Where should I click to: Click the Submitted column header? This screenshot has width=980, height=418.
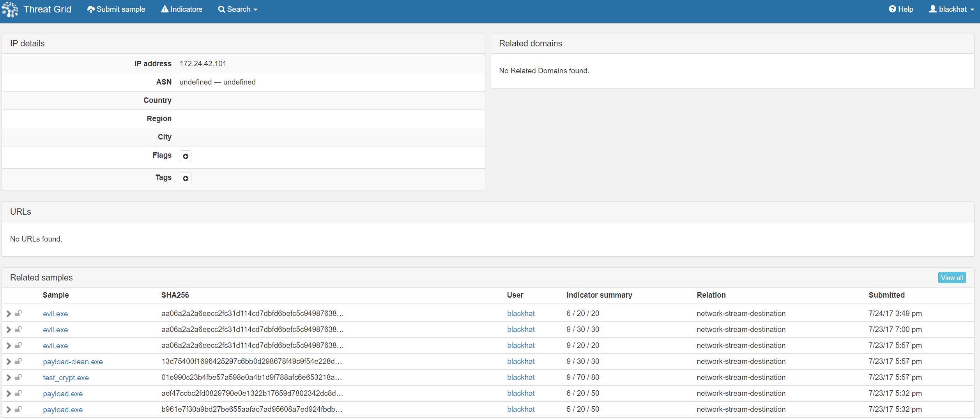click(x=886, y=295)
